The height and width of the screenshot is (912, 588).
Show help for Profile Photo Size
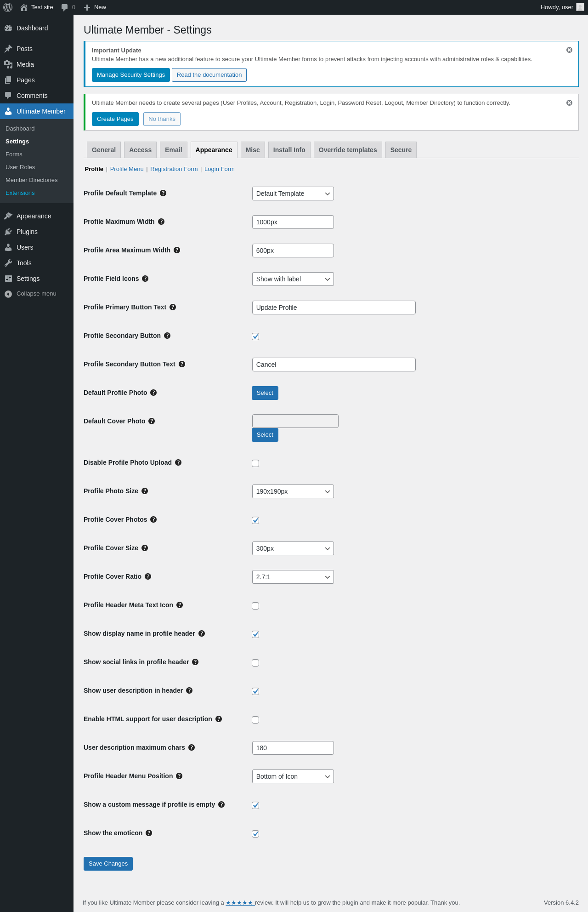(145, 491)
